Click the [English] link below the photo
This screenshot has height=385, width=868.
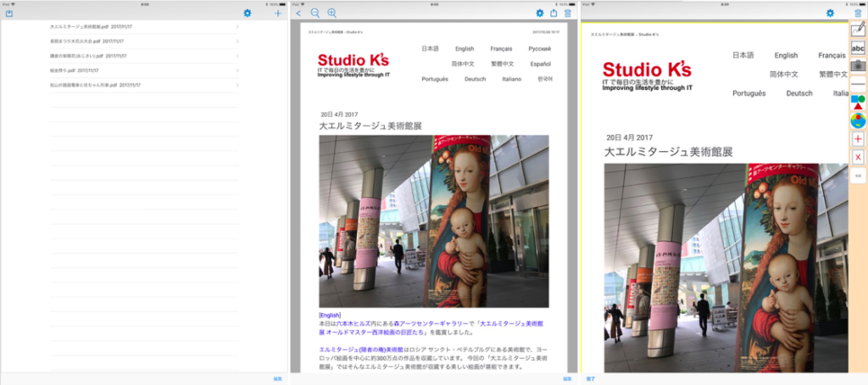pyautogui.click(x=330, y=315)
